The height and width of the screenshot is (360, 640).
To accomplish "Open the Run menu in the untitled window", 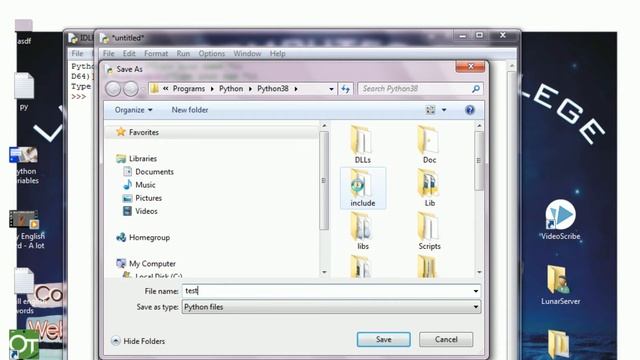I will (x=183, y=53).
